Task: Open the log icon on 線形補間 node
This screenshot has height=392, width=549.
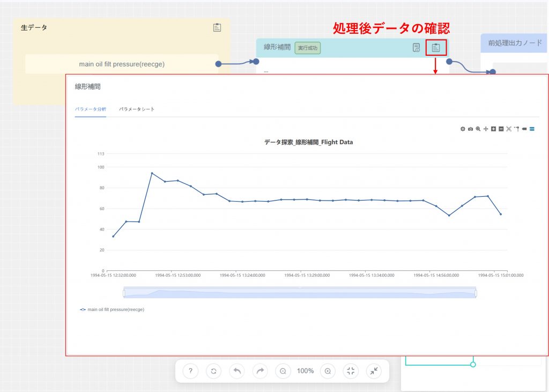Action: tap(416, 48)
